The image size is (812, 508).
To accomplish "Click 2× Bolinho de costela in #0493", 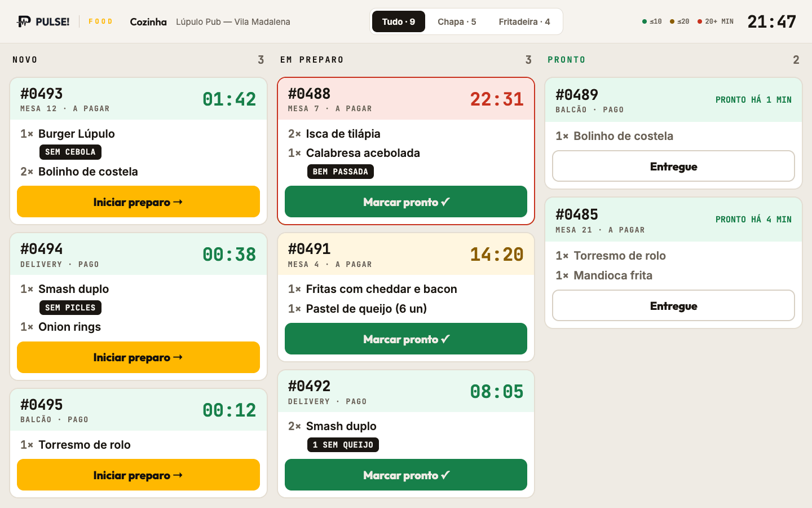I will pos(79,172).
